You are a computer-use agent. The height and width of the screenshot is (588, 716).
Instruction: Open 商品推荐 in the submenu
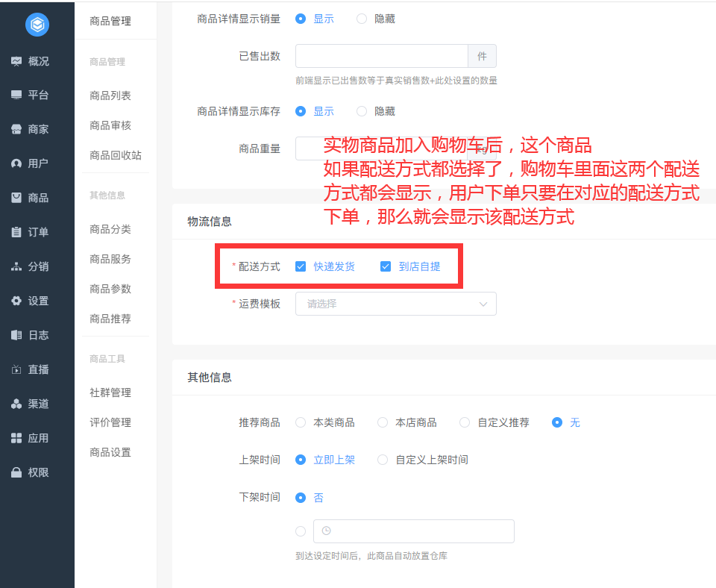(110, 319)
